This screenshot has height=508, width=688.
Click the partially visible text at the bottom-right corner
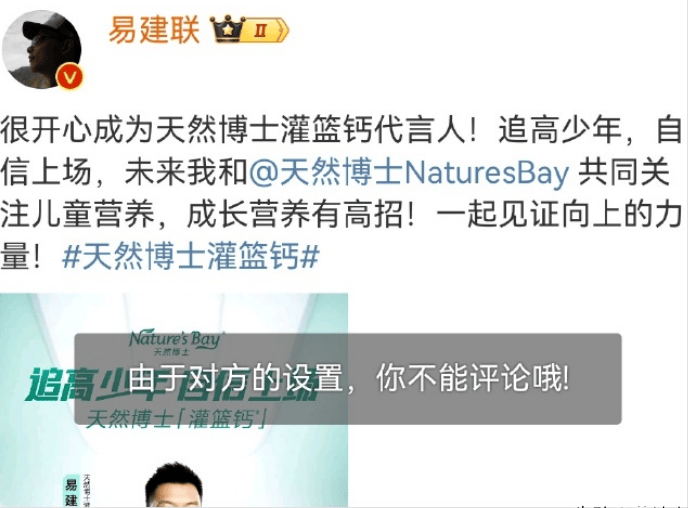[x=629, y=505]
